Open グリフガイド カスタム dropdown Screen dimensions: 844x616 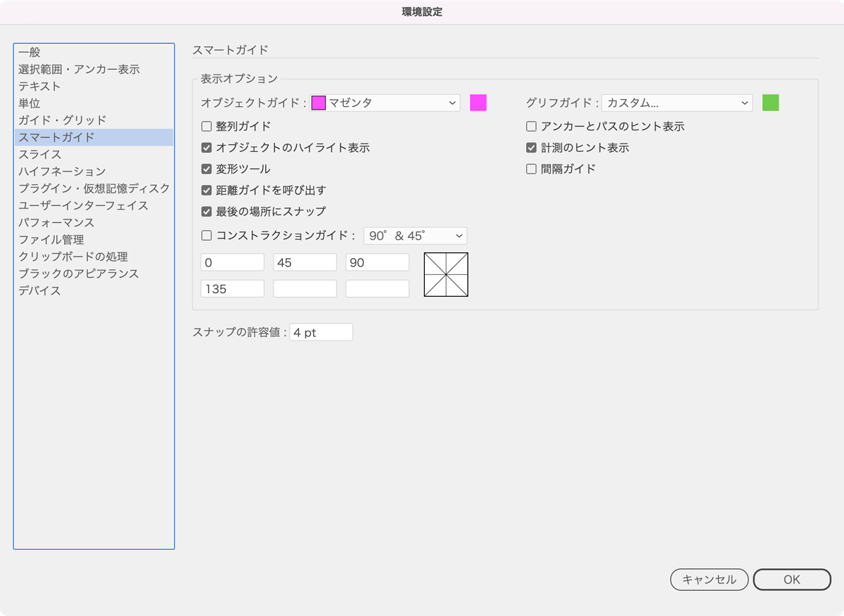point(677,103)
